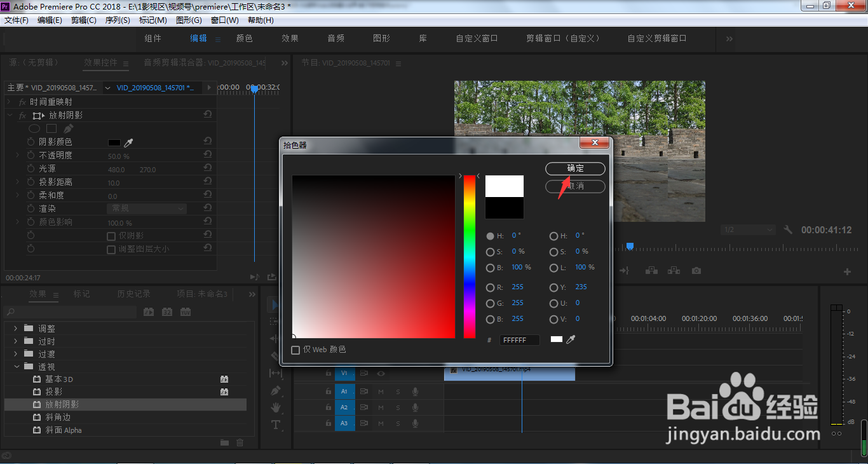Open the 渲染 常规 dropdown
The image size is (868, 464).
[146, 208]
